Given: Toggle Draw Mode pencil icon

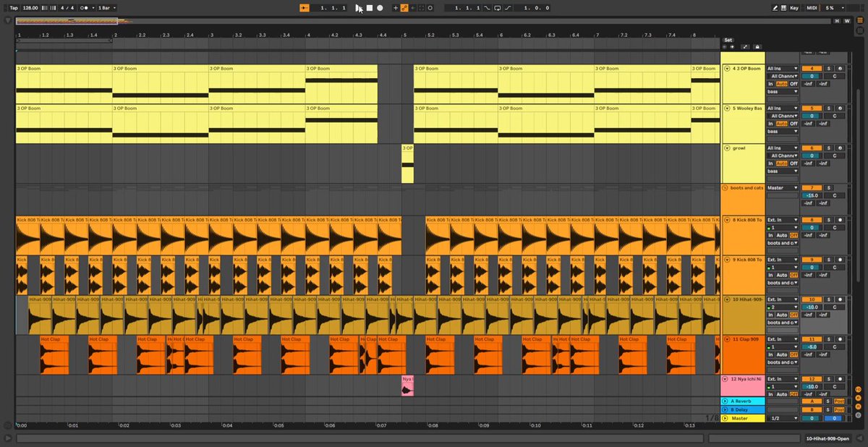Looking at the screenshot, I should coord(775,7).
